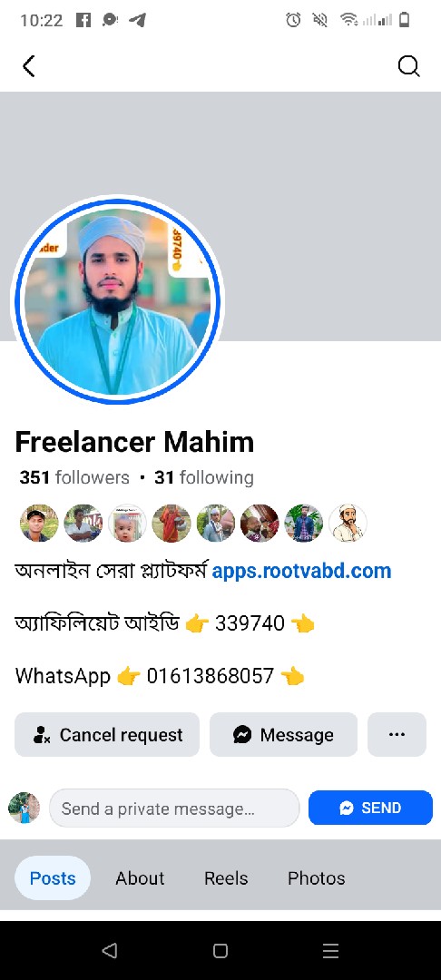
Task: Tap the Android recent apps menu icon
Action: point(330,951)
